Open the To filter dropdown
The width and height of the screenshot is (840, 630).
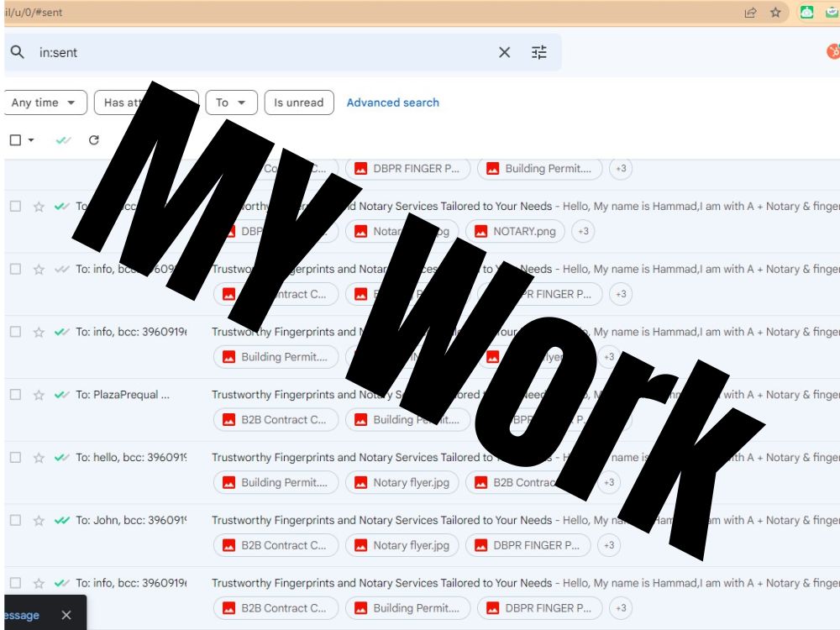pos(232,102)
